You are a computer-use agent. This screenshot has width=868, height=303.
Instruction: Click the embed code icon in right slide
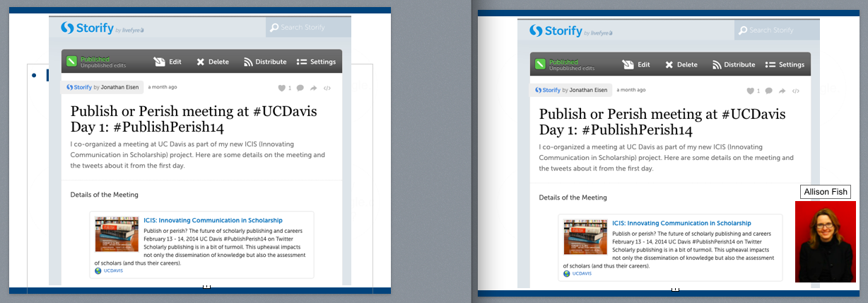(x=796, y=91)
